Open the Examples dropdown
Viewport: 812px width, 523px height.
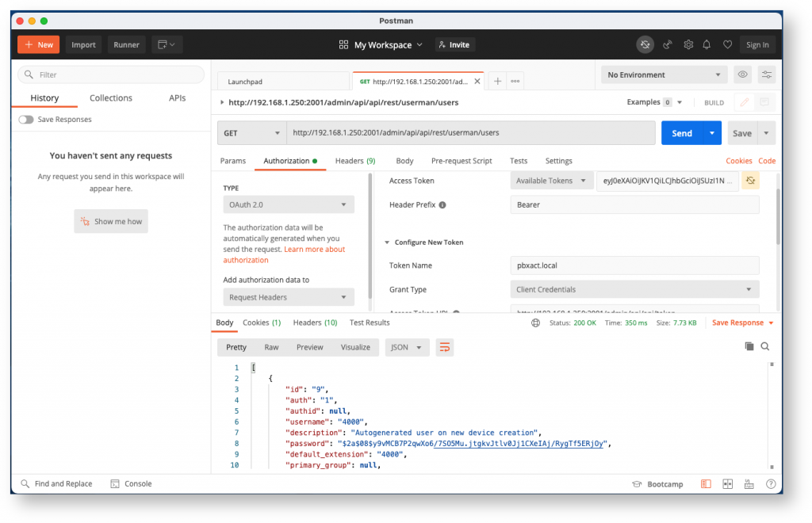[654, 102]
